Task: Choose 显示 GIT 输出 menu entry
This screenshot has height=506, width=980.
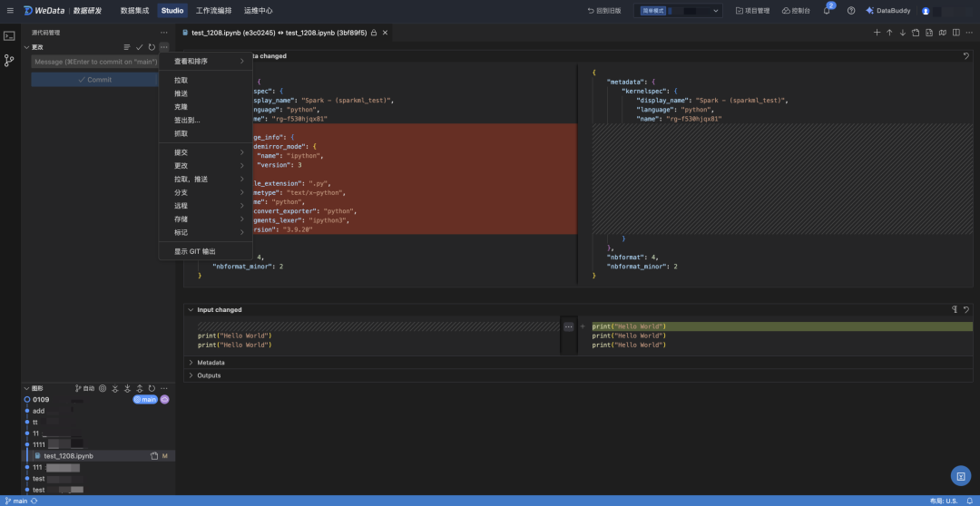Action: pos(195,251)
